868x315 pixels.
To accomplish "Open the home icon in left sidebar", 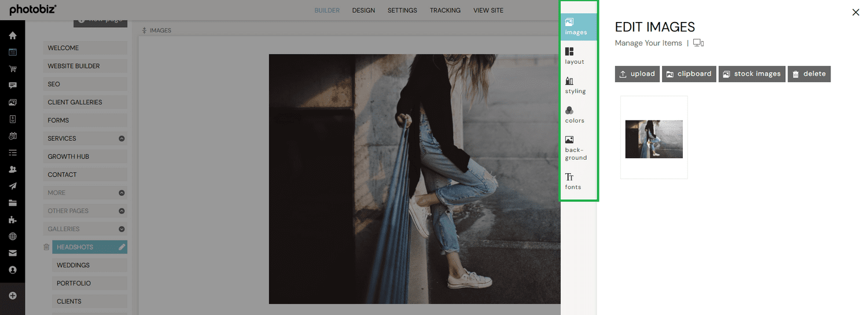I will pos(13,35).
